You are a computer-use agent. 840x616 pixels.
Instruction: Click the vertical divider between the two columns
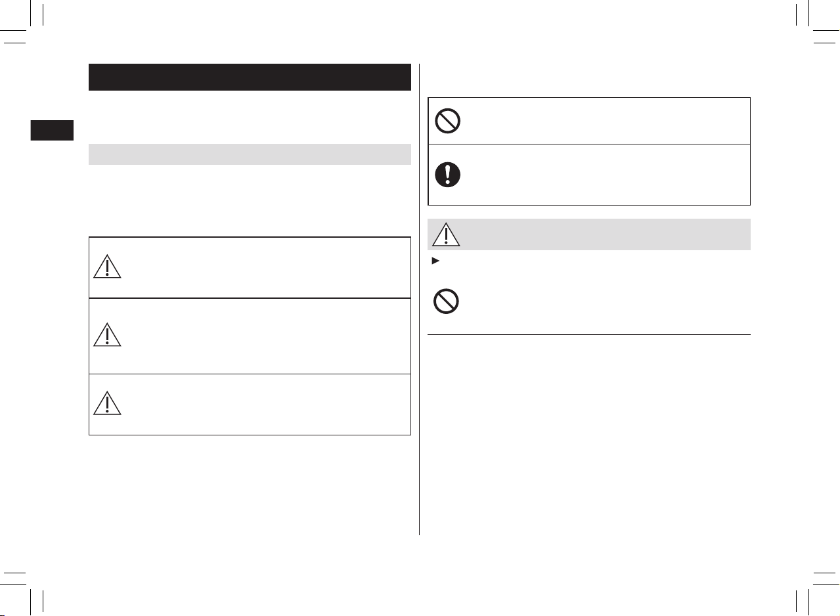pyautogui.click(x=419, y=299)
